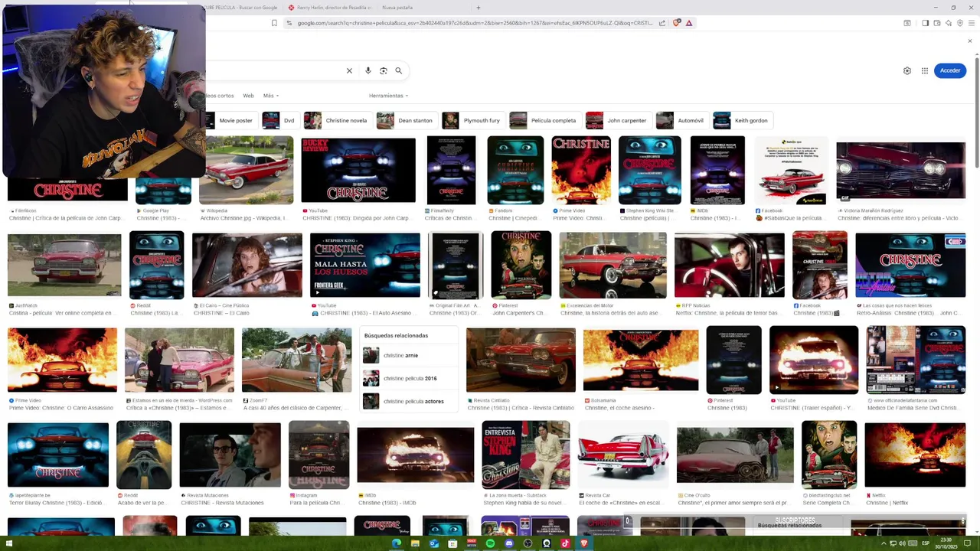Click the magnifier search icon
The width and height of the screenshot is (980, 551).
coord(399,70)
